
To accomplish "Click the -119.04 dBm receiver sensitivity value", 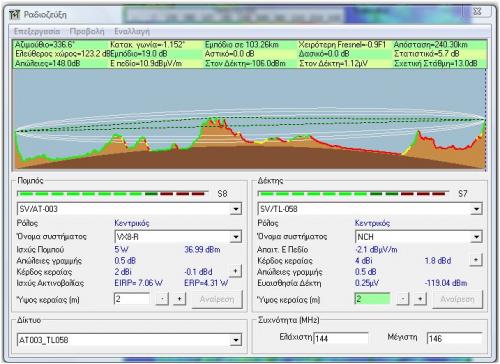I will point(446,283).
